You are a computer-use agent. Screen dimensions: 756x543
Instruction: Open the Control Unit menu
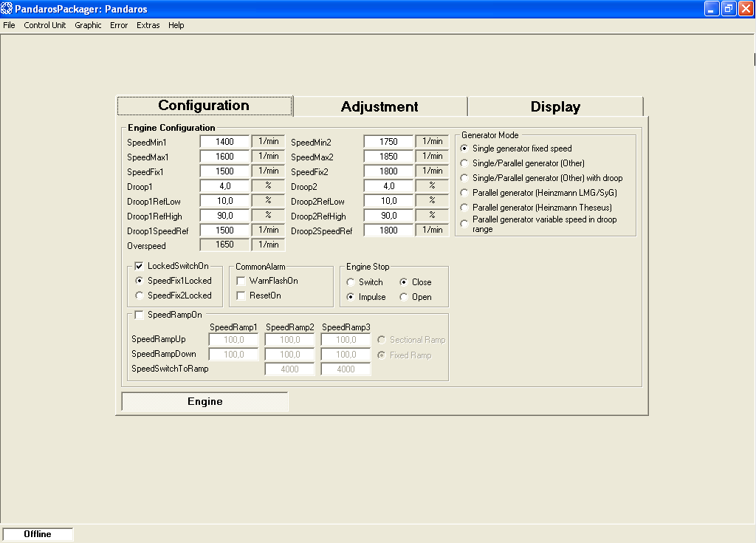pos(45,25)
